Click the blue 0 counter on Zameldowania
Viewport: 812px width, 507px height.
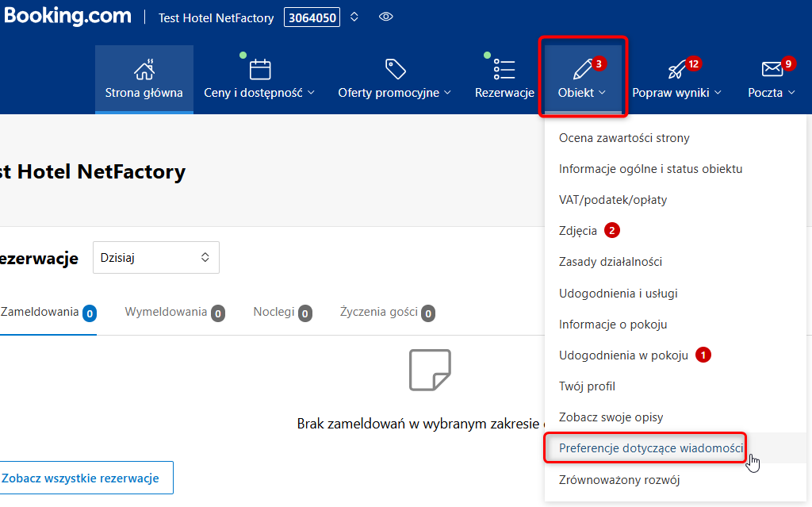pyautogui.click(x=90, y=313)
